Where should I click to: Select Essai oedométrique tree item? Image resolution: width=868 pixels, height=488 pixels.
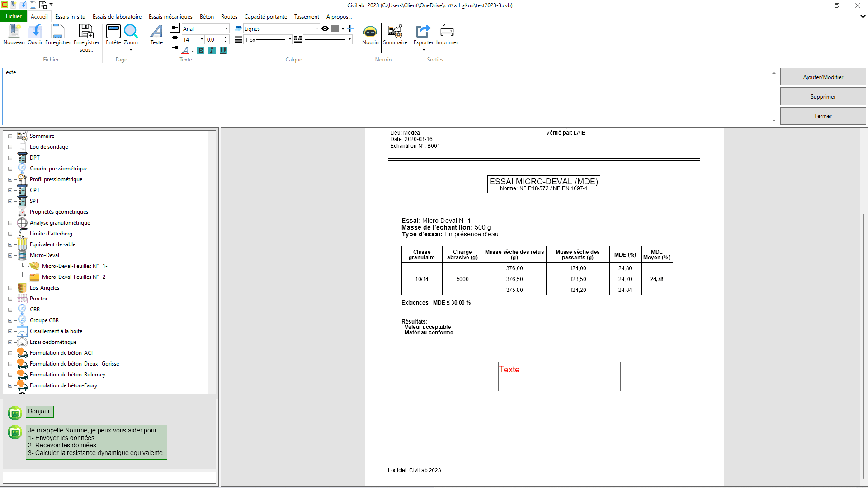click(x=53, y=342)
